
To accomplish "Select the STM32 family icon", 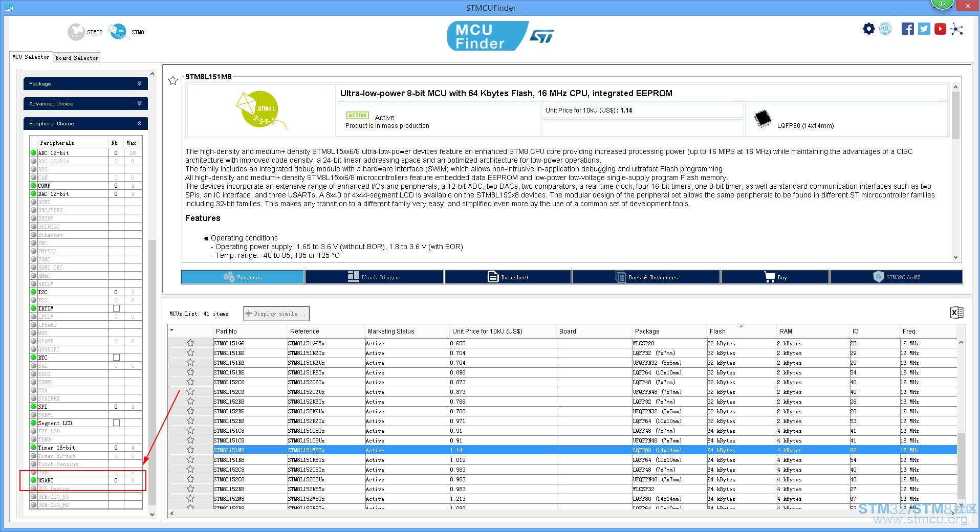I will coord(76,32).
